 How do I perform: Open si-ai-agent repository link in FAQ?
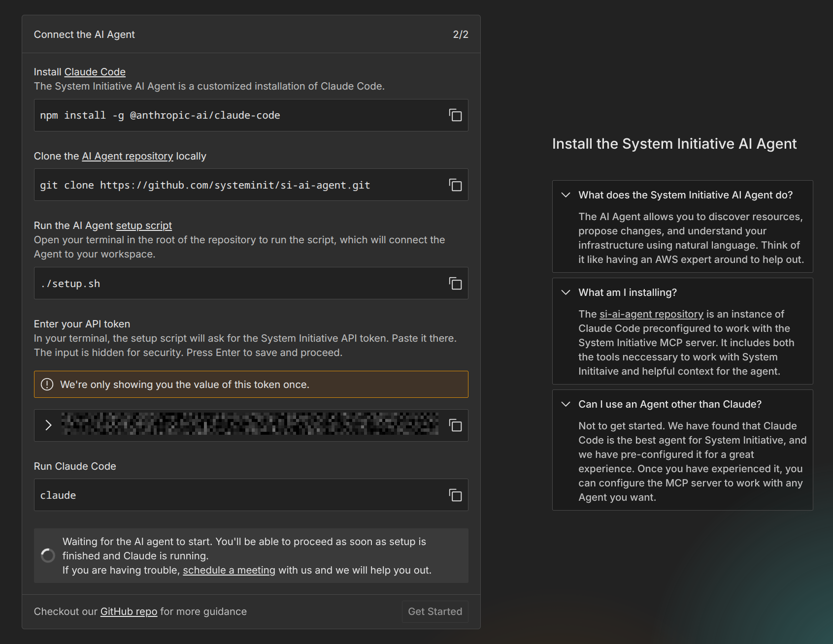651,314
